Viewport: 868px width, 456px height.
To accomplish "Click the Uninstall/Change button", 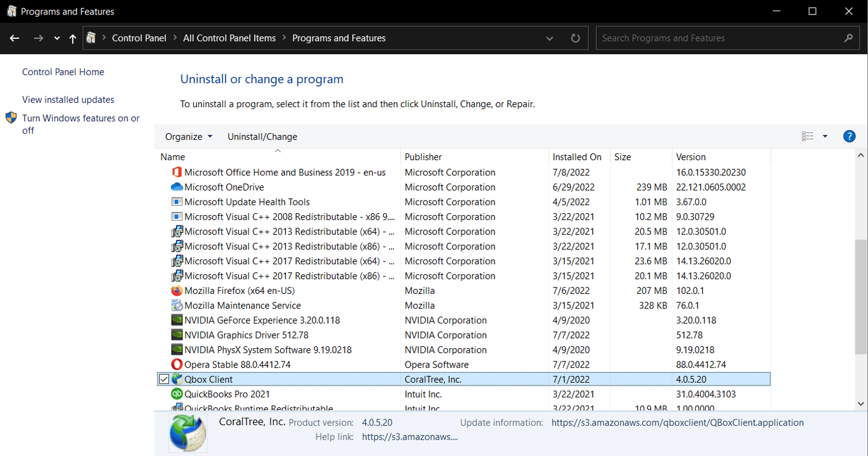I will 262,137.
